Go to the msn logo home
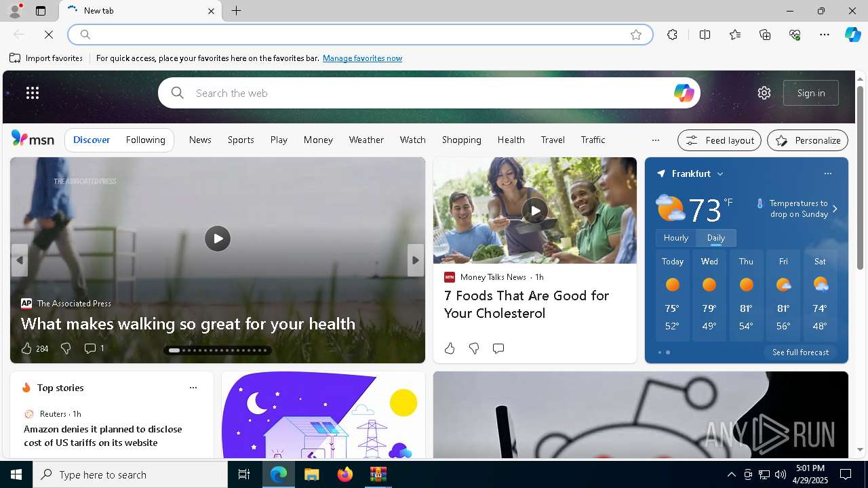The width and height of the screenshot is (868, 488). coord(33,139)
